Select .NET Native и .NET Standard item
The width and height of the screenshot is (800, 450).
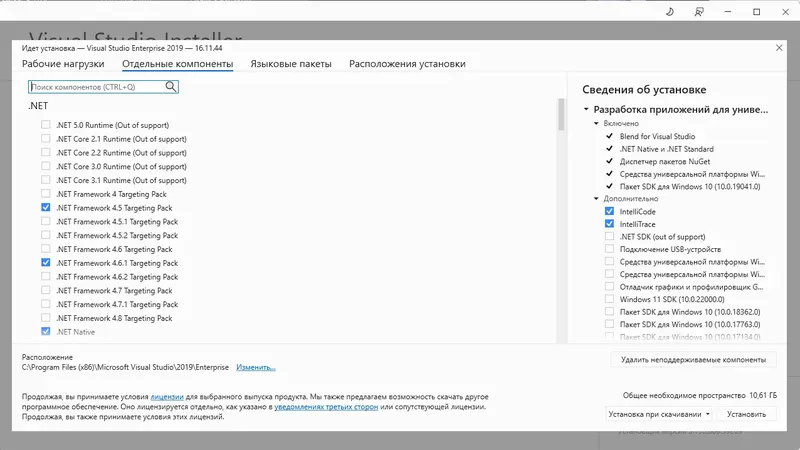tap(666, 149)
